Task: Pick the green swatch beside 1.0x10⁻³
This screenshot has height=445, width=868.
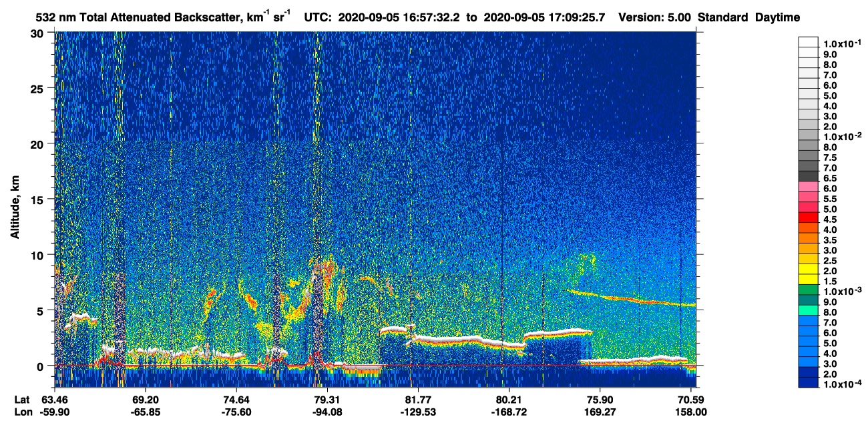Action: pyautogui.click(x=809, y=289)
